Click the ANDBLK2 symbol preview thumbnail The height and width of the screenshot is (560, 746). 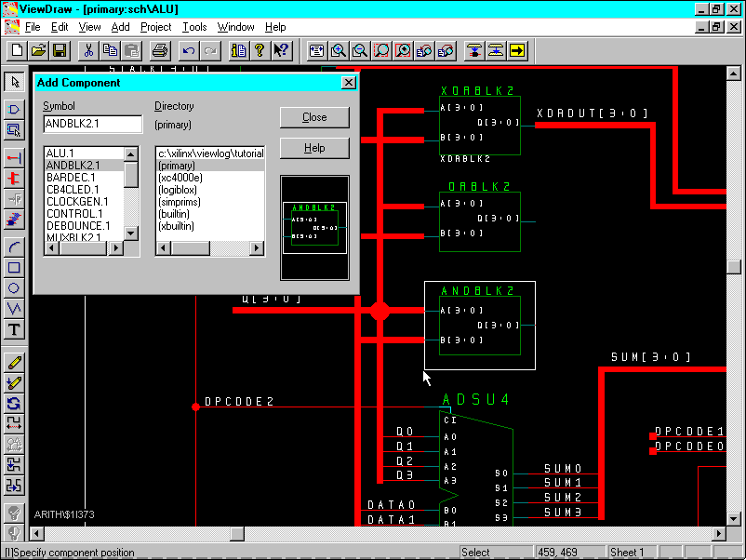tap(314, 228)
